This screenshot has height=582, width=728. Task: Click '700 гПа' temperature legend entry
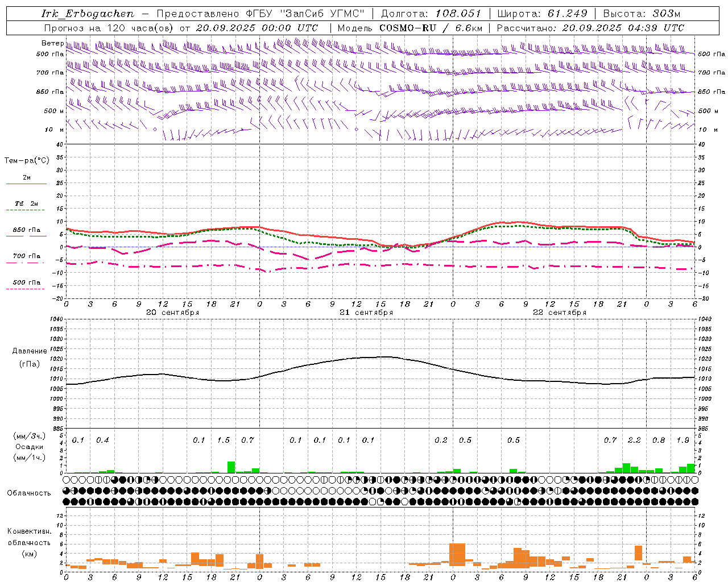coord(26,256)
